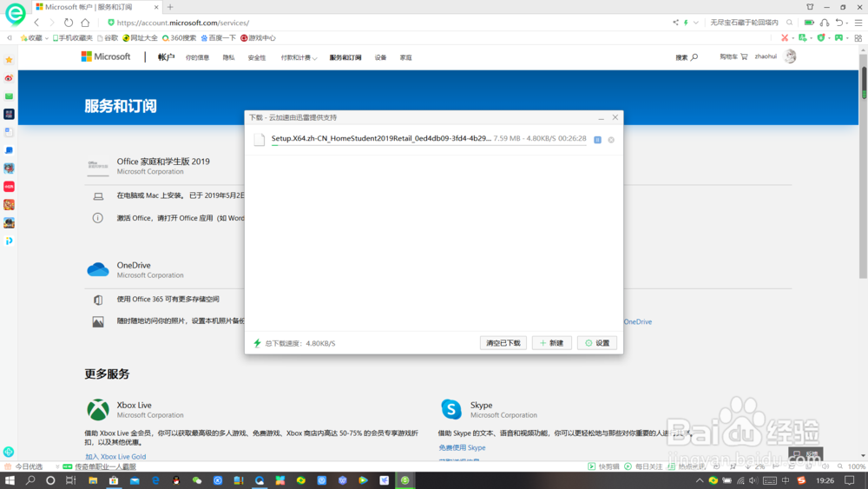The width and height of the screenshot is (868, 489).
Task: Expand 付款和计费 dropdown
Action: tap(299, 57)
